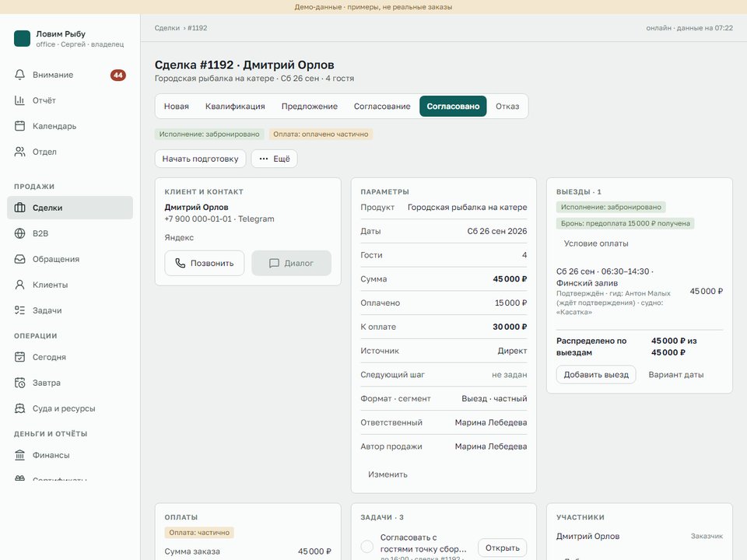Click Ответственный value Марина Лебедева
The width and height of the screenshot is (747, 560).
pos(491,422)
